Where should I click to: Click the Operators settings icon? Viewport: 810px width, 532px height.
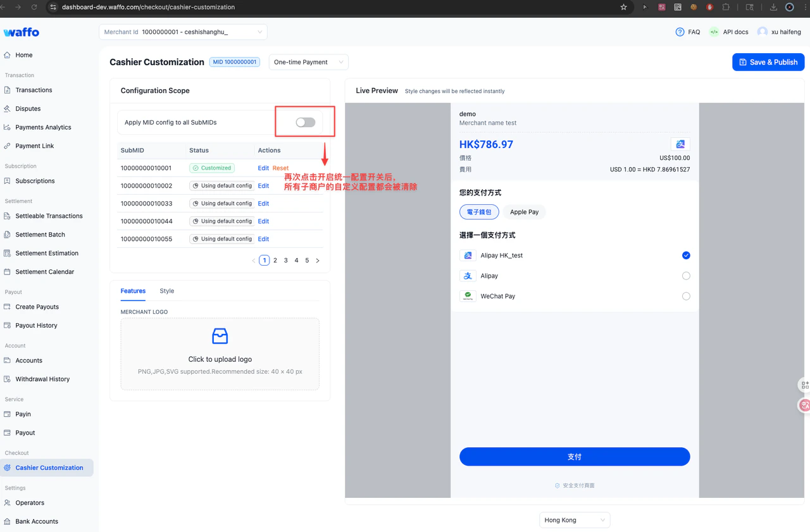click(x=7, y=503)
